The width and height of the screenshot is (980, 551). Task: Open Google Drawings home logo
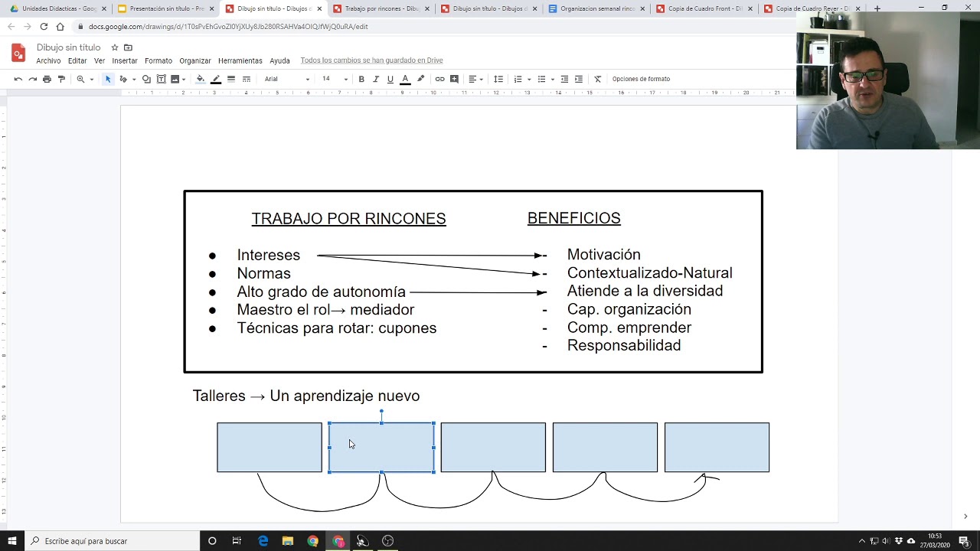click(x=18, y=53)
